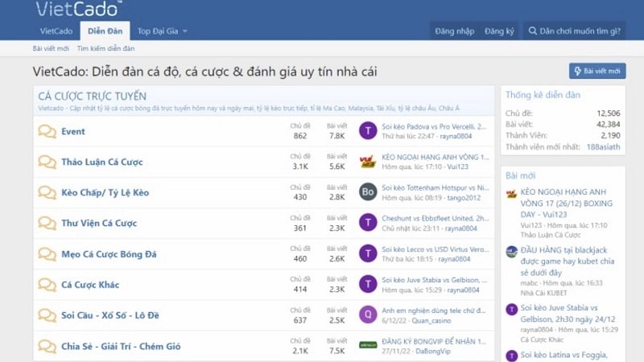Open post KÈO NGOẠI HẠNG ANH in forum list
Viewport: 644px width, 362px height.
436,157
